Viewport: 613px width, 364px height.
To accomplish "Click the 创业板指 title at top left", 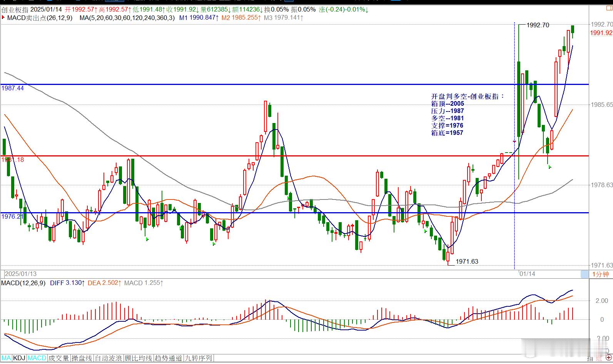I will pyautogui.click(x=15, y=9).
